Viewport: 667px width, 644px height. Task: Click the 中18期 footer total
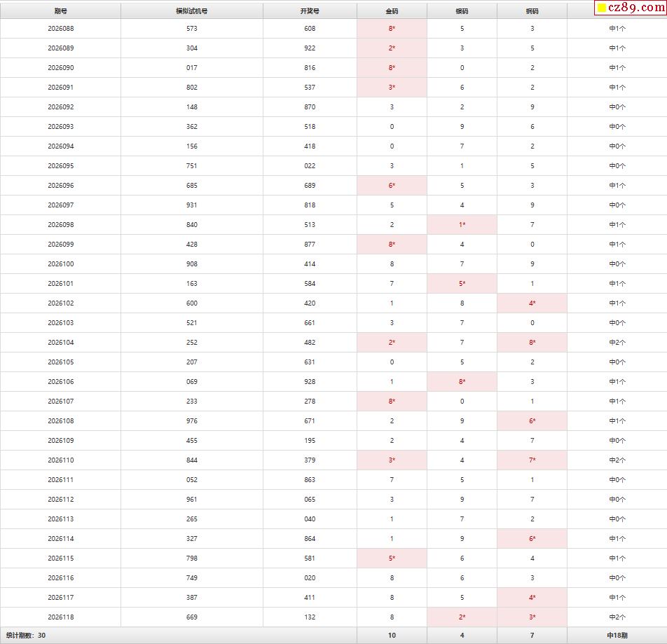[x=617, y=636]
